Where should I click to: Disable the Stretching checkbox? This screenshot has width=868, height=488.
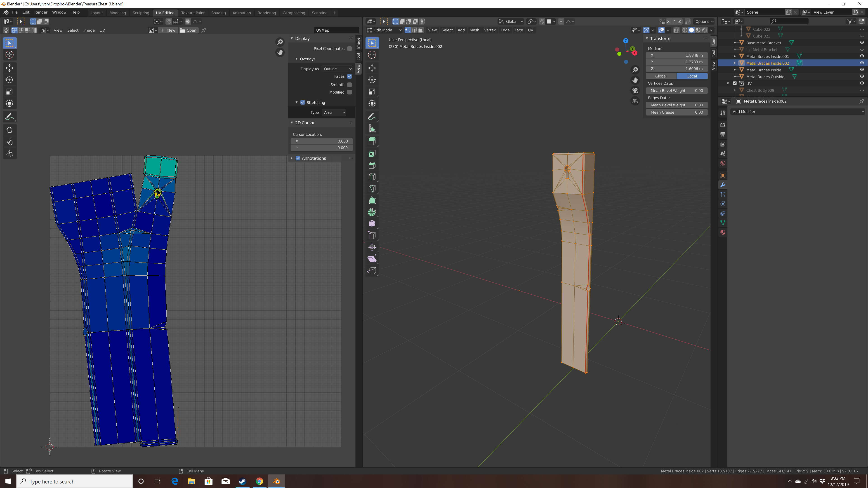click(303, 102)
